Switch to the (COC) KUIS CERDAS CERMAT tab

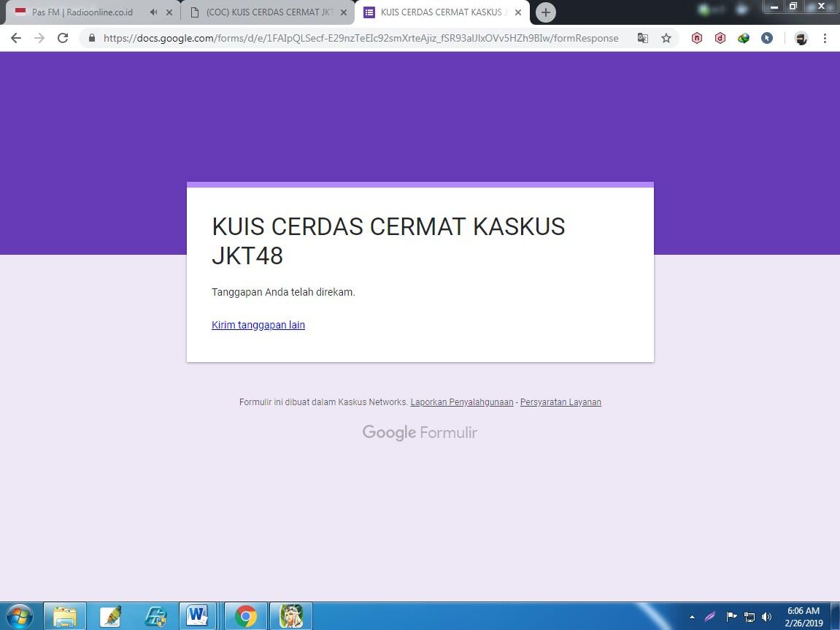tap(263, 12)
